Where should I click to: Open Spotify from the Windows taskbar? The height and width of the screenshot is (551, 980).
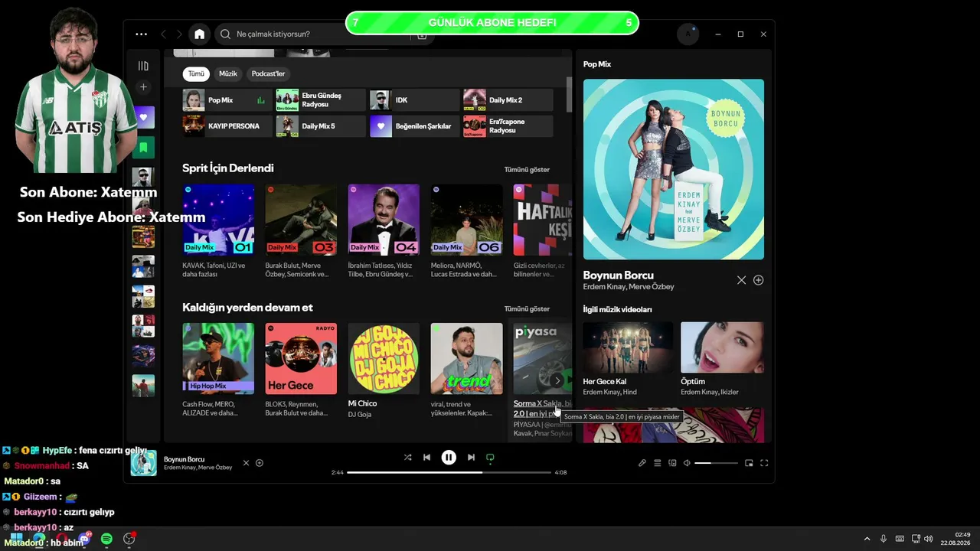[106, 539]
